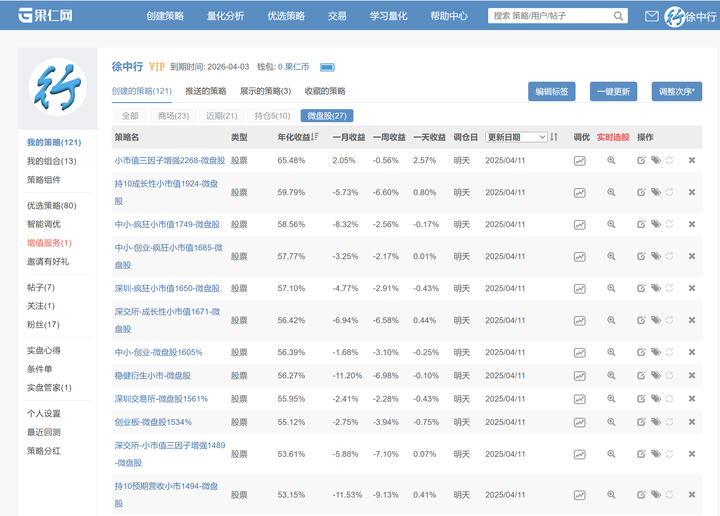Open optimize chart icon for 小市值三因子增强2268 row
The width and height of the screenshot is (720, 516).
click(x=579, y=161)
